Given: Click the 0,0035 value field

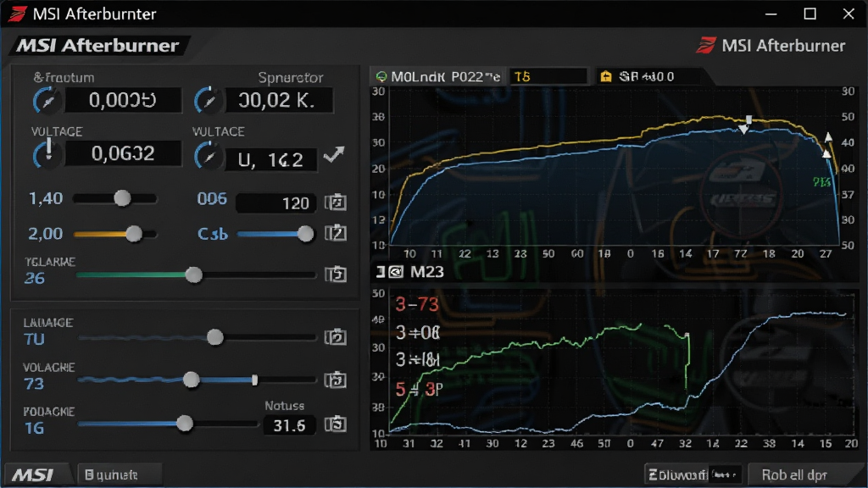Looking at the screenshot, I should 124,100.
